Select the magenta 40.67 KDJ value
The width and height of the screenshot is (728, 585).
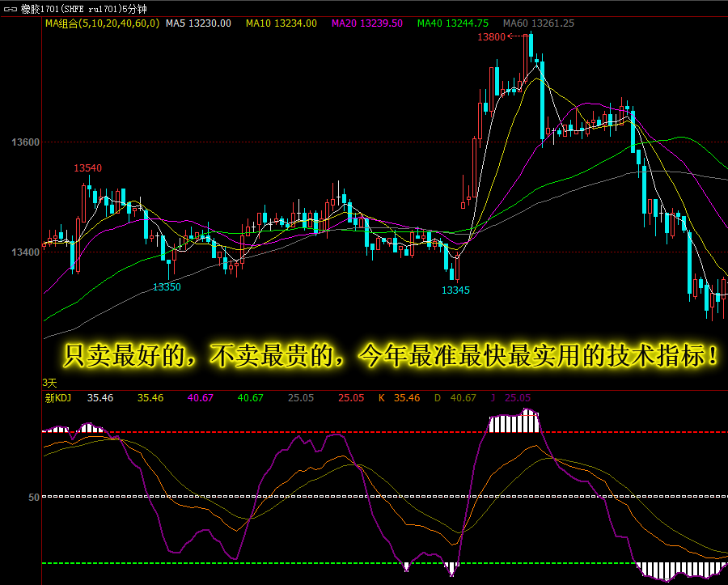(x=201, y=398)
